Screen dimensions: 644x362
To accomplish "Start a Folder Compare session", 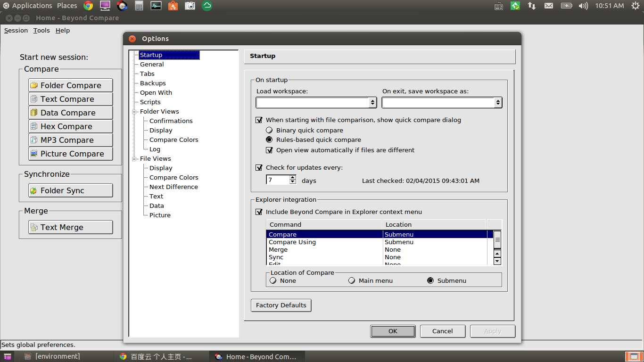I will (71, 85).
